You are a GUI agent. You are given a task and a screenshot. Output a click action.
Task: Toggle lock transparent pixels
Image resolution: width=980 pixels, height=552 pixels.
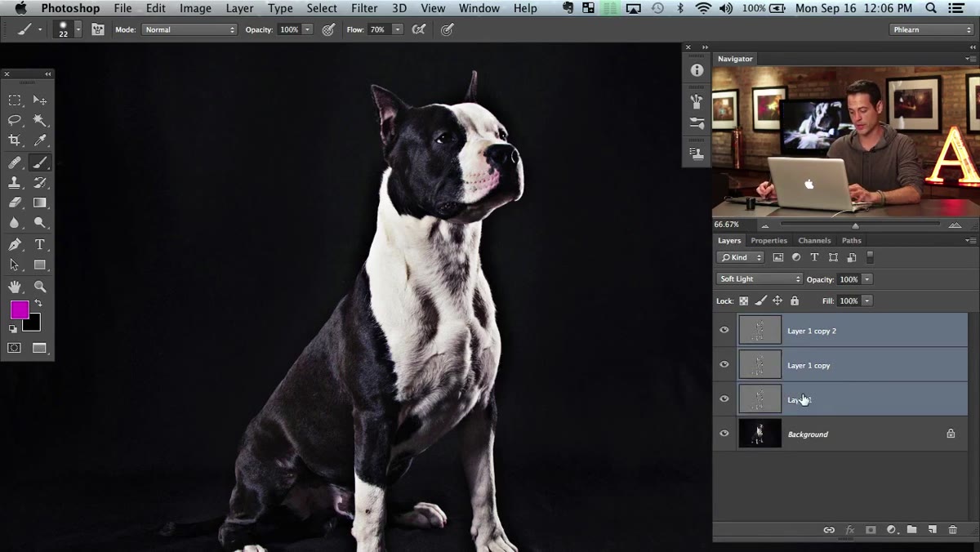744,300
